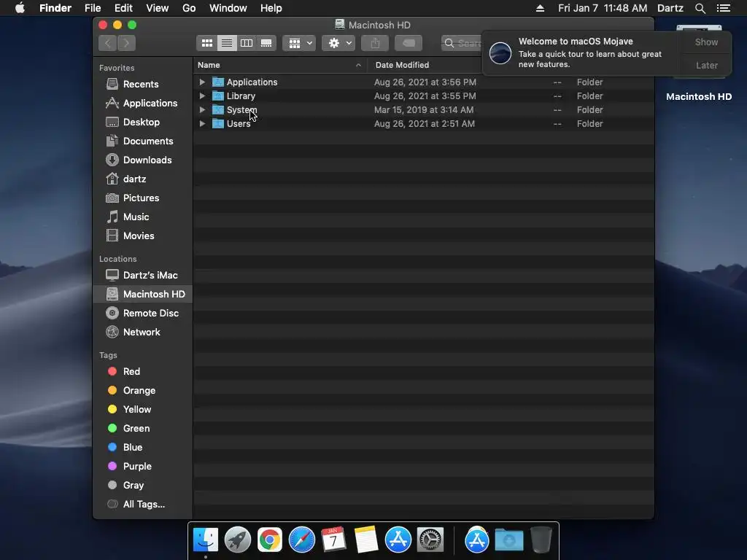
Task: Open Spotlight search in menu bar
Action: [700, 8]
